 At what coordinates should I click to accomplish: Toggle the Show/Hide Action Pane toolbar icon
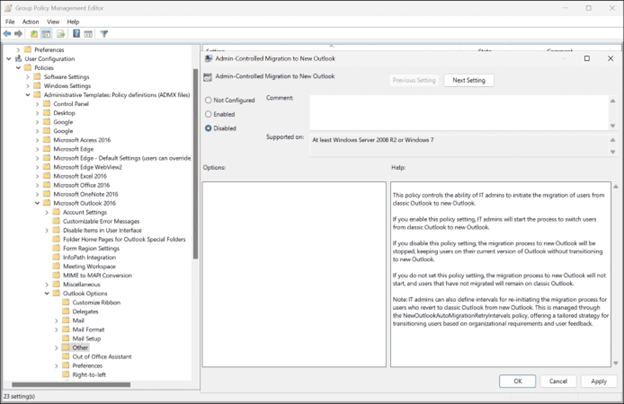pyautogui.click(x=88, y=34)
